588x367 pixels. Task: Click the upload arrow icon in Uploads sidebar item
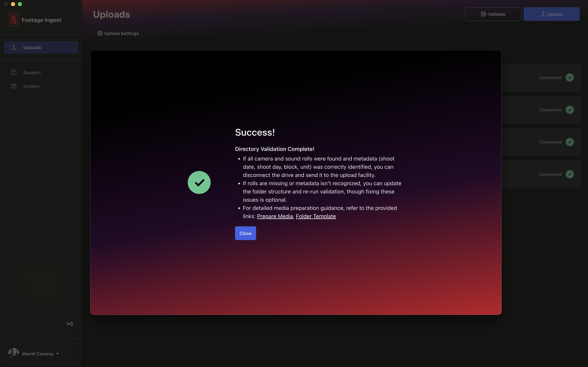[x=14, y=47]
